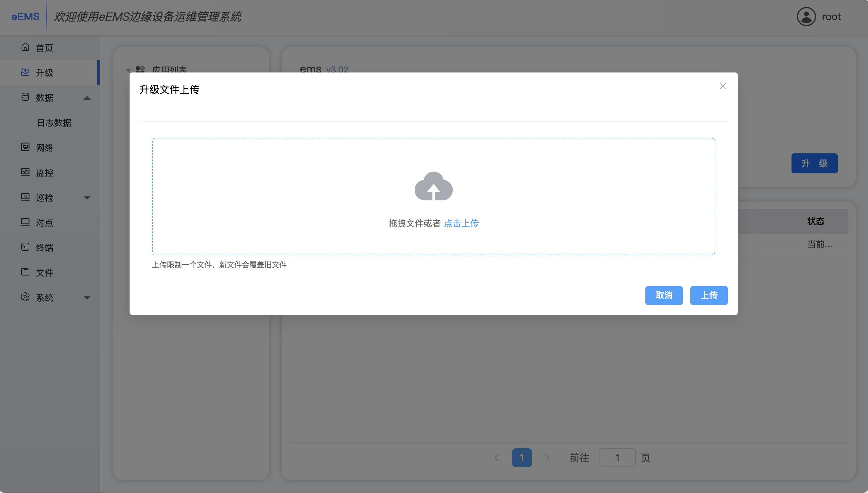Click the laptop icon beside 对点
The width and height of the screenshot is (868, 493).
25,222
